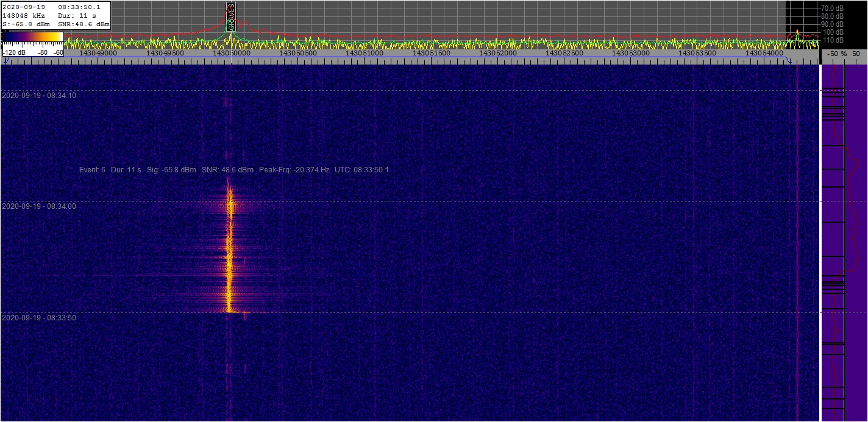The height and width of the screenshot is (422, 868).
Task: Click the '-50 % 50' percent scale header
Action: pos(844,54)
